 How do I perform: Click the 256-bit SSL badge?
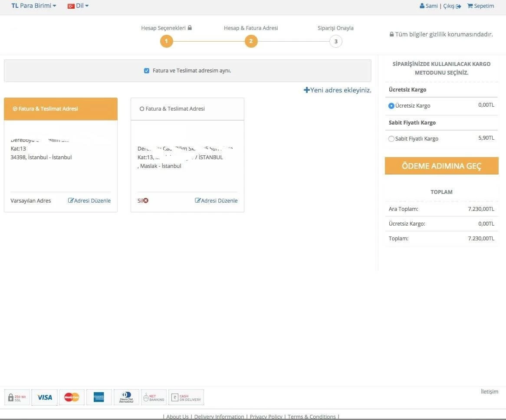pos(16,397)
